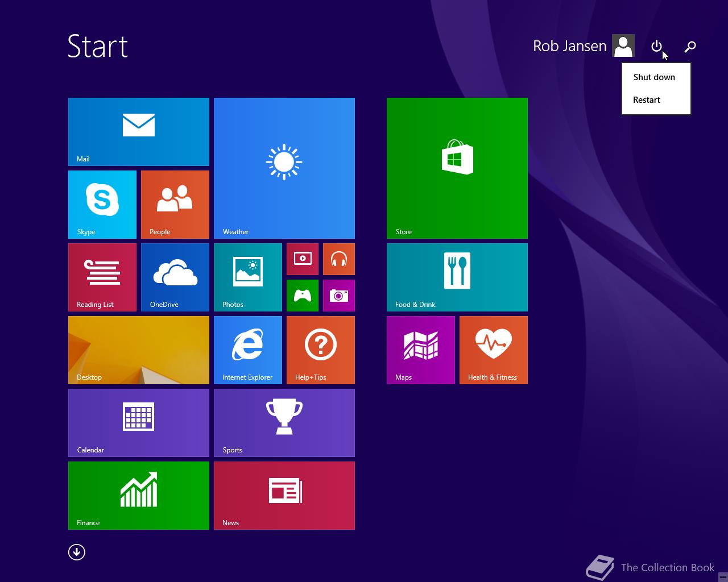Choose Shut down from the power menu
Screen dimensions: 728x582
click(656, 77)
